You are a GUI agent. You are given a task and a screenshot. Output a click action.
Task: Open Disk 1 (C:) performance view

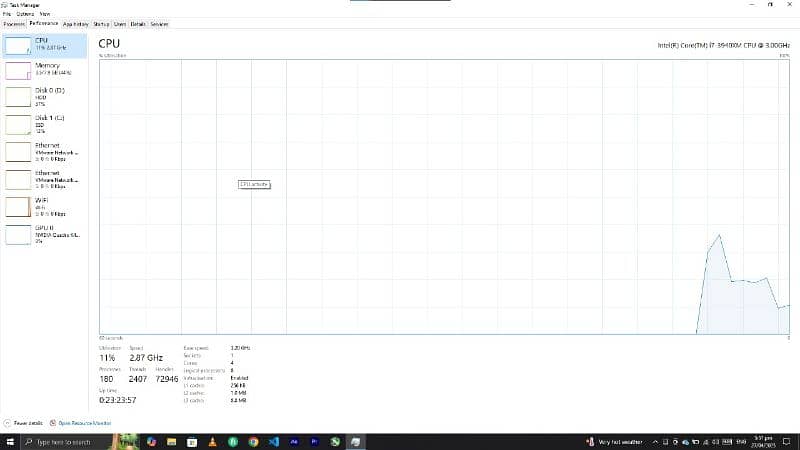tap(45, 124)
